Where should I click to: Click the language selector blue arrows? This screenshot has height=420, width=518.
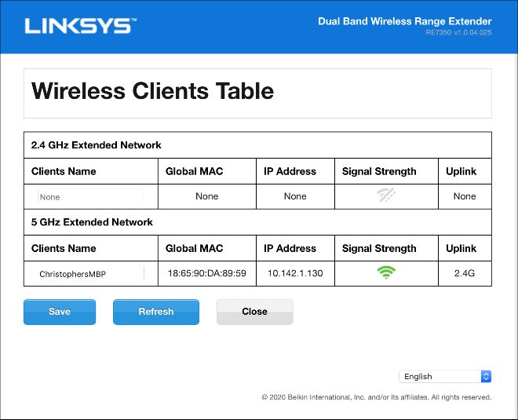point(486,376)
